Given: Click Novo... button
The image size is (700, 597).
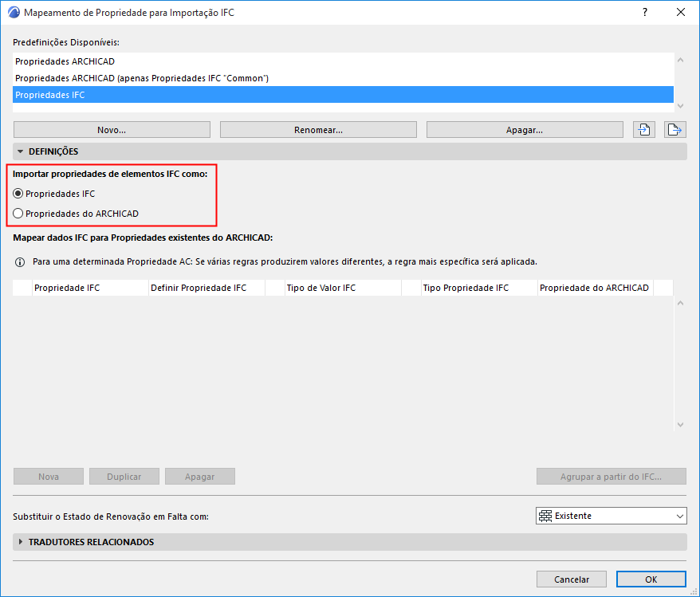Looking at the screenshot, I should coord(112,130).
